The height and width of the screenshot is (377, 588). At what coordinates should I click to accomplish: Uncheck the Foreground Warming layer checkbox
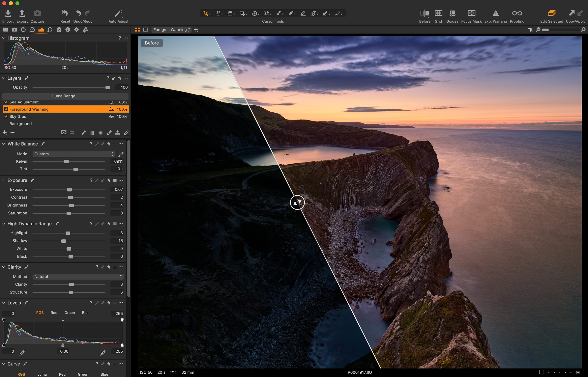(x=6, y=109)
